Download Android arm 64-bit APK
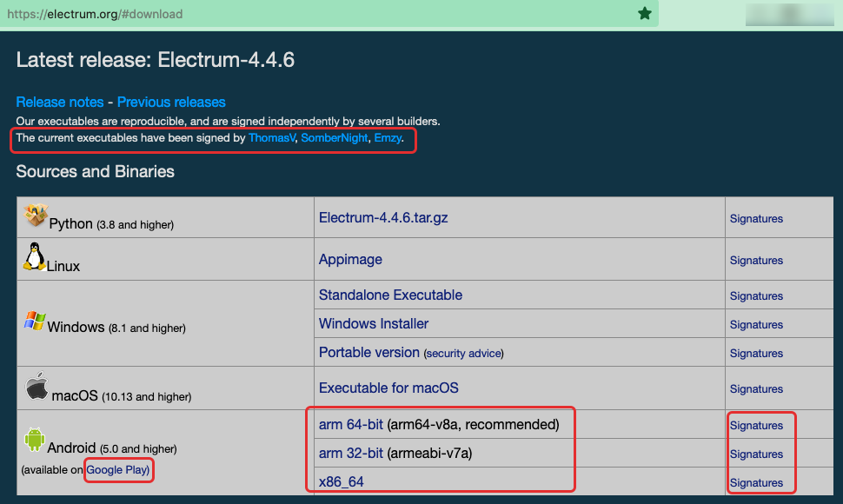Image resolution: width=843 pixels, height=504 pixels. [x=350, y=424]
